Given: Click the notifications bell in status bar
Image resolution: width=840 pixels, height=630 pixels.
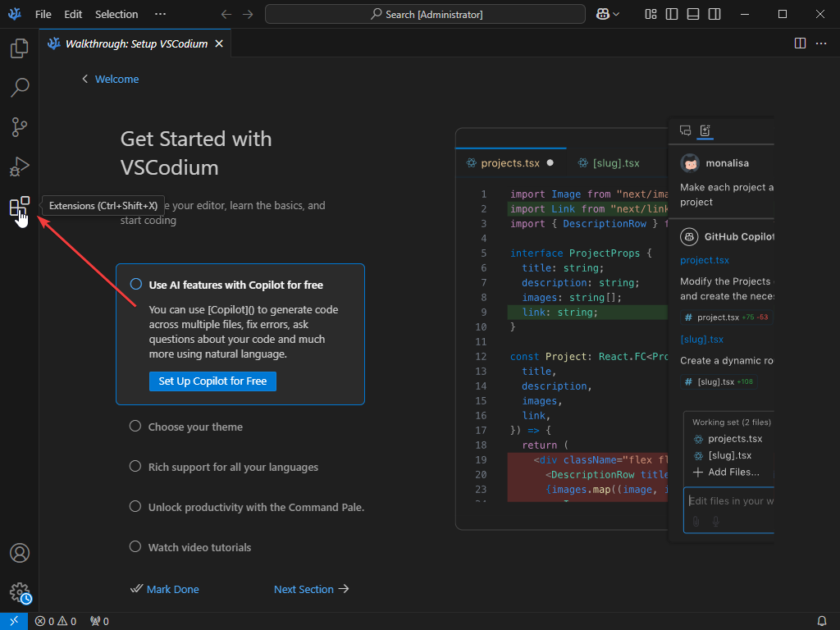Looking at the screenshot, I should click(822, 622).
